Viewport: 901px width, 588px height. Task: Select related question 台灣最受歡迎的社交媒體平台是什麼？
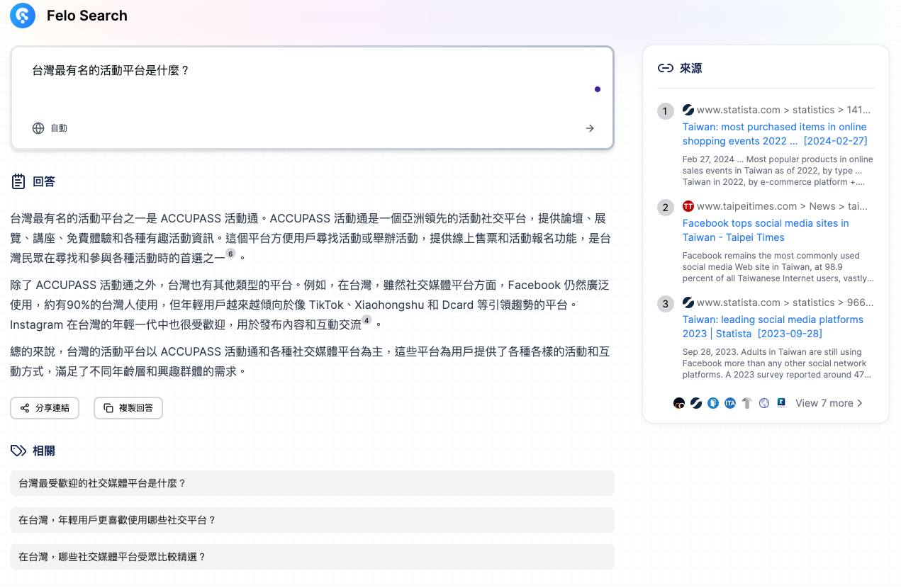tap(312, 483)
